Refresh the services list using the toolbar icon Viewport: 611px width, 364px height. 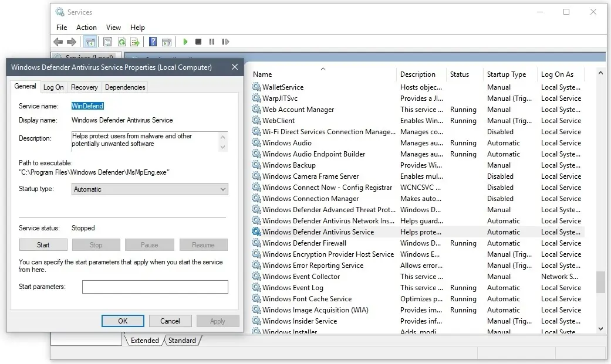pos(121,42)
